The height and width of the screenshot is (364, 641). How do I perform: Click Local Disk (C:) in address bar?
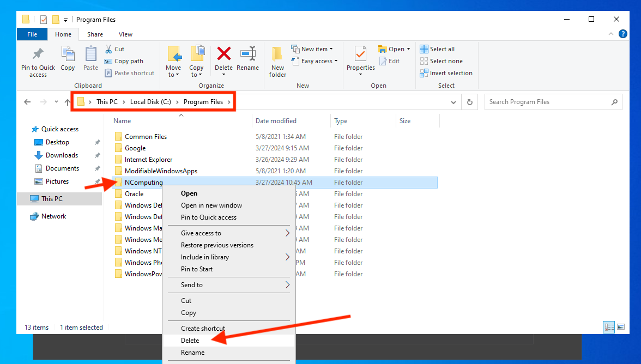pos(150,102)
